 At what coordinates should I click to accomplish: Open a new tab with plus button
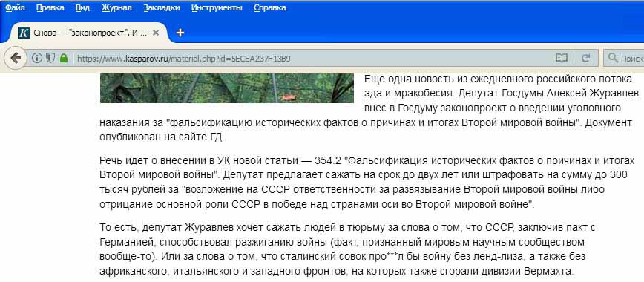tap(180, 33)
